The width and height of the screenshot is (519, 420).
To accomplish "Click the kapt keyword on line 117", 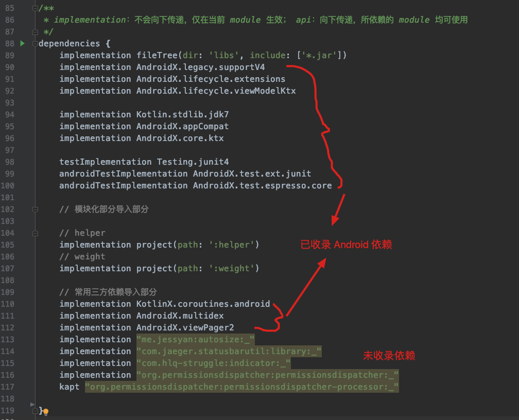I will coord(69,387).
